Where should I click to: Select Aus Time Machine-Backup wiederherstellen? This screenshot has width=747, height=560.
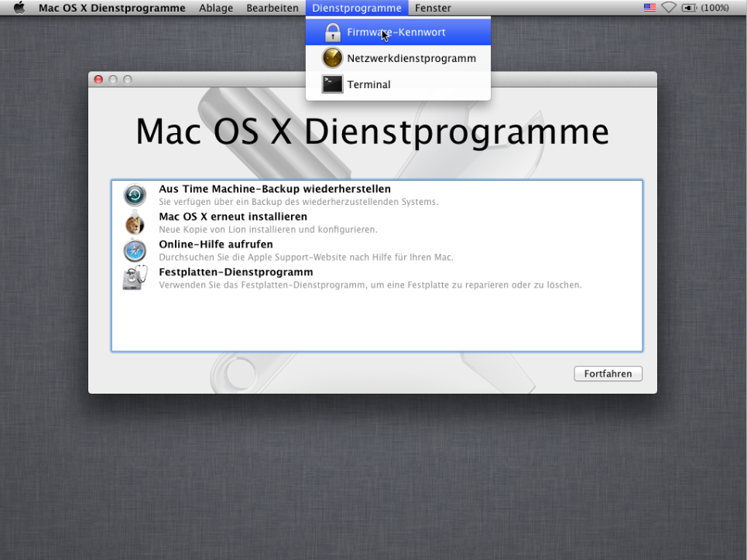point(275,189)
